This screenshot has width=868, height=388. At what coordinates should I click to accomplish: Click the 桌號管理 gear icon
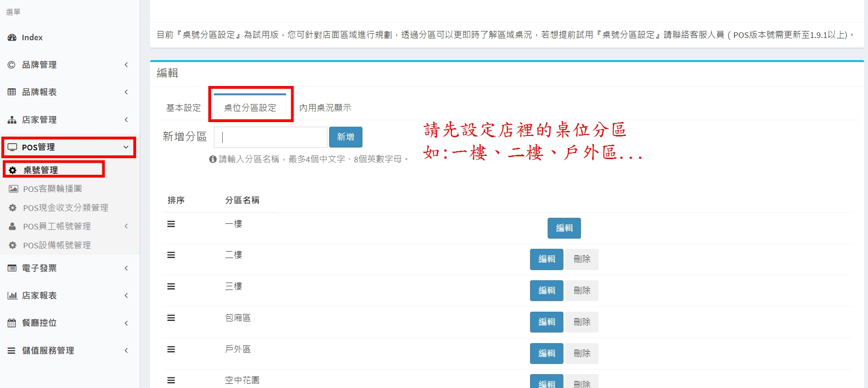tap(13, 170)
